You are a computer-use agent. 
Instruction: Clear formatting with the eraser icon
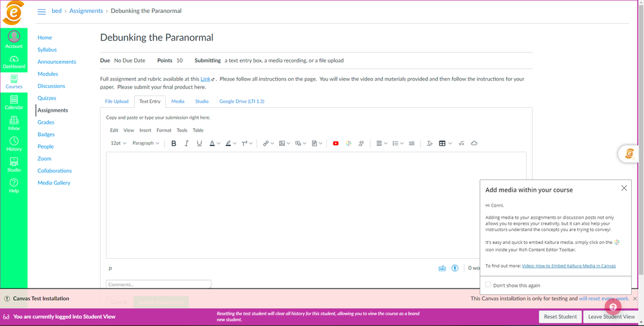[429, 143]
